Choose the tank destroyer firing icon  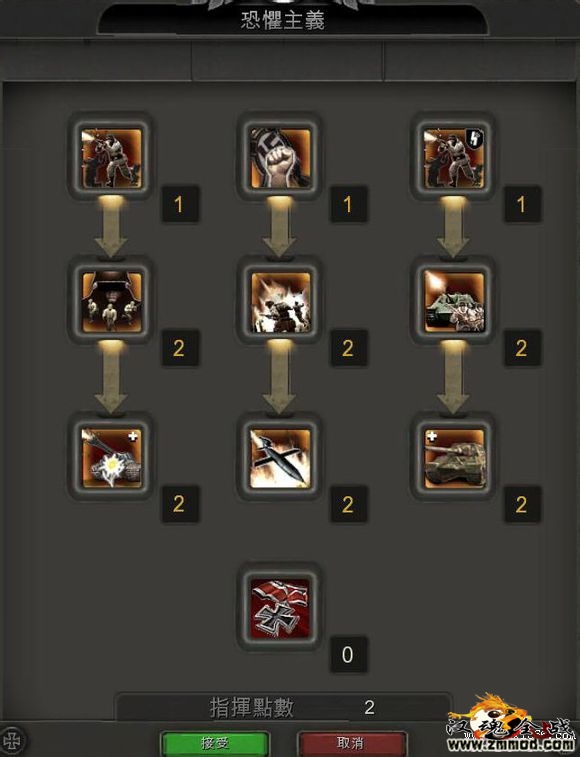(x=453, y=302)
